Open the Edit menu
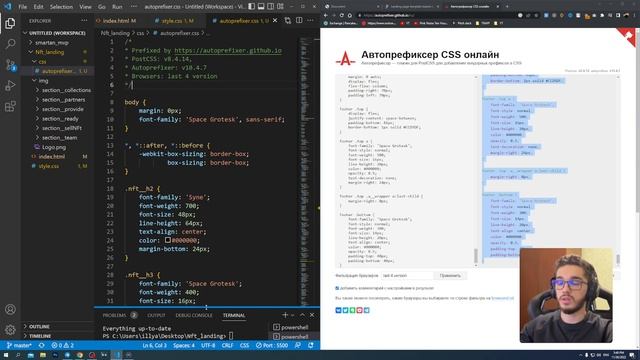Screen dimensions: 640x360 (x=38, y=7)
